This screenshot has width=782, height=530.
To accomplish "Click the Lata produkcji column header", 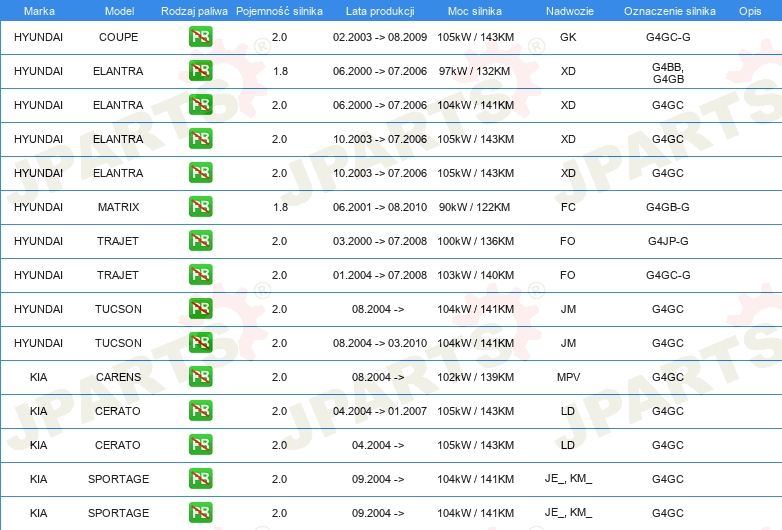I will point(380,11).
